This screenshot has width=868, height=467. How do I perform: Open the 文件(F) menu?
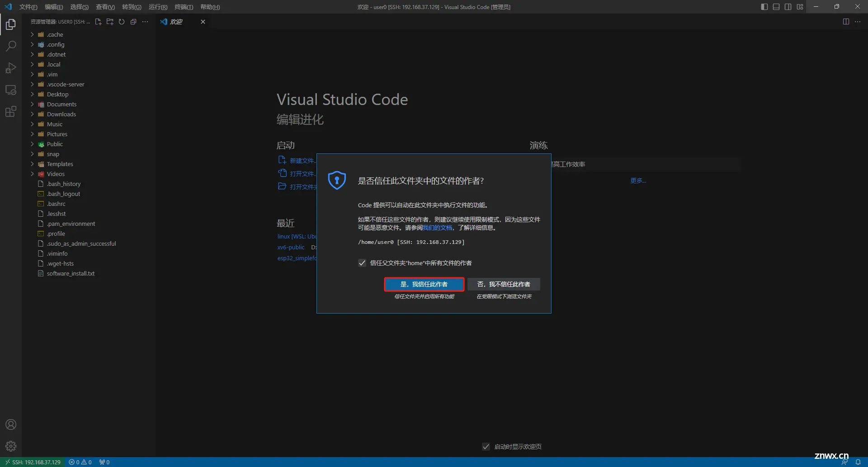[x=28, y=7]
